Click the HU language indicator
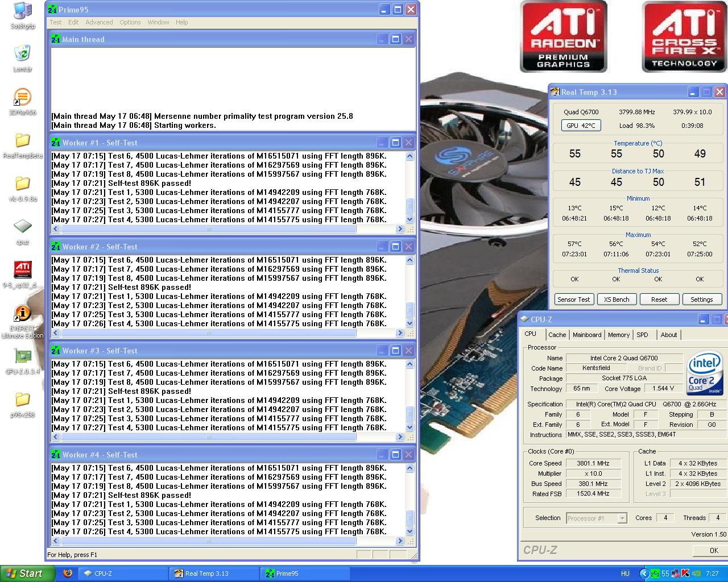 pyautogui.click(x=625, y=573)
